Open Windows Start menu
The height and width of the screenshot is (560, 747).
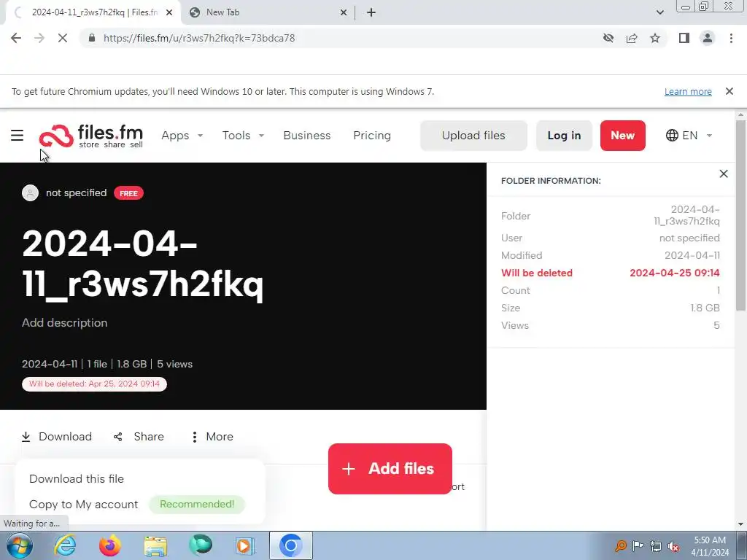(x=19, y=545)
